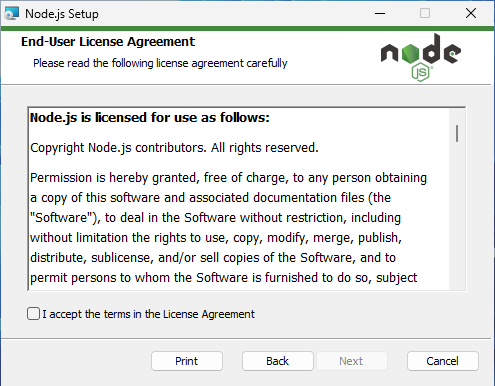
Task: Click the disabled Next button
Action: (352, 361)
